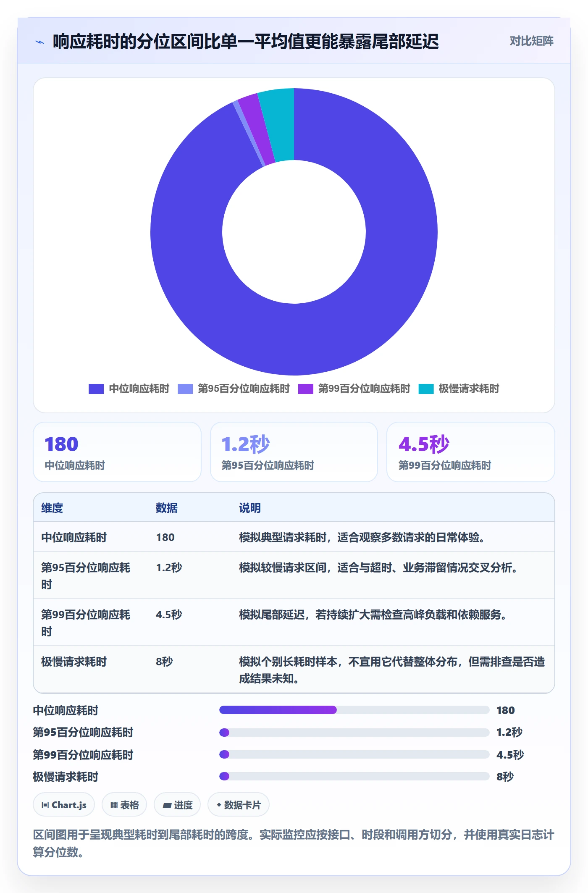The height and width of the screenshot is (893, 588).
Task: Click the diamond icon in 数据卡片 chip
Action: tap(219, 805)
